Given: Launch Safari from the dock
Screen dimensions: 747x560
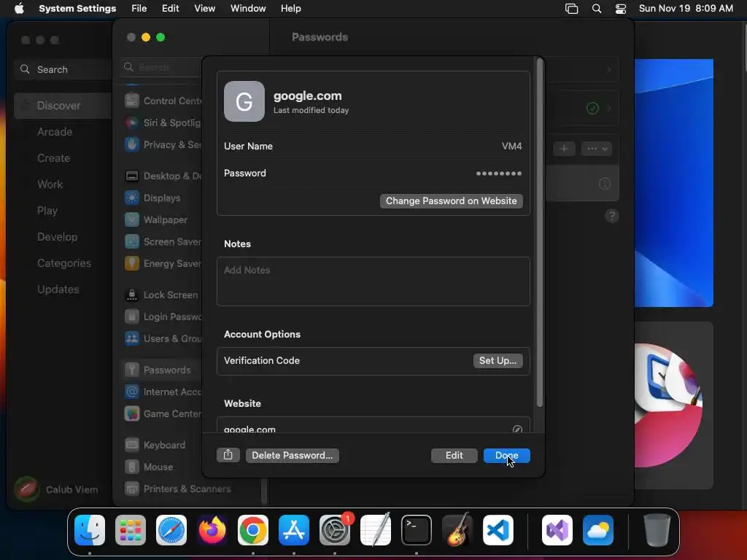Looking at the screenshot, I should [x=171, y=530].
